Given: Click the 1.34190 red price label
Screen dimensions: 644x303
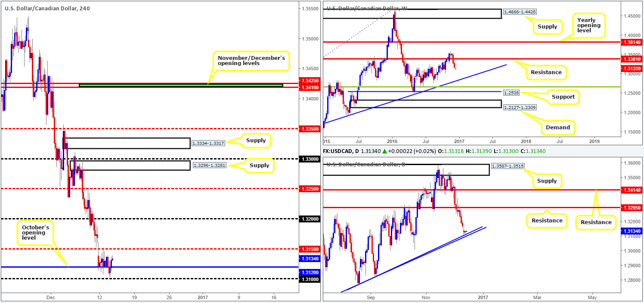Looking at the screenshot, I should (x=309, y=87).
